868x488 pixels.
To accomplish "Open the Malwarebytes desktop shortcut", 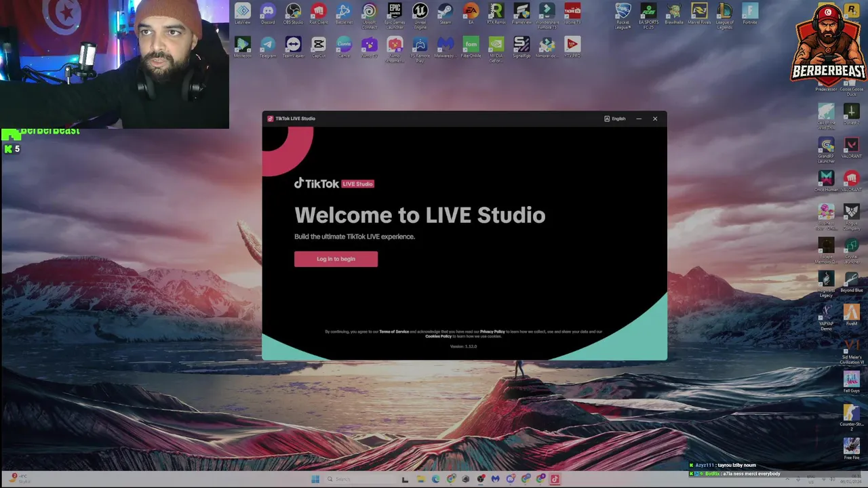I will point(446,47).
